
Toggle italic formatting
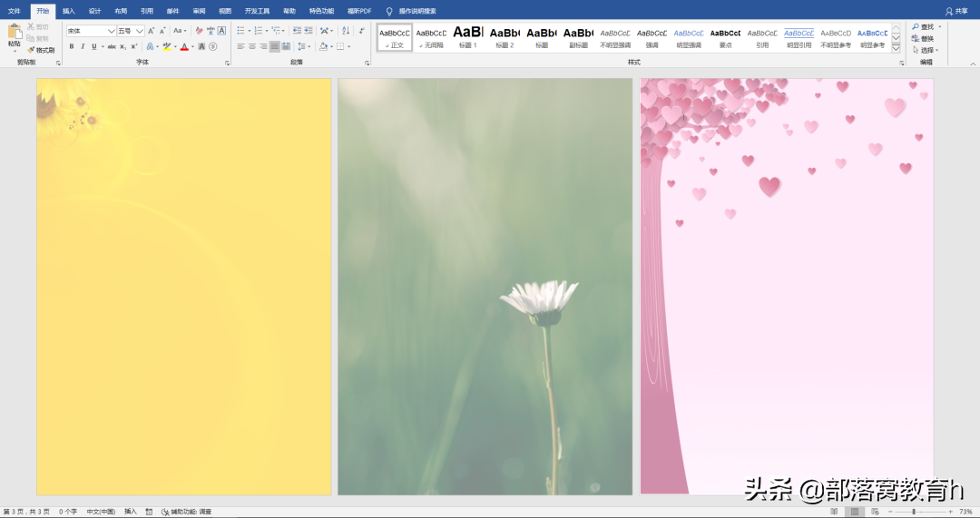(x=83, y=47)
